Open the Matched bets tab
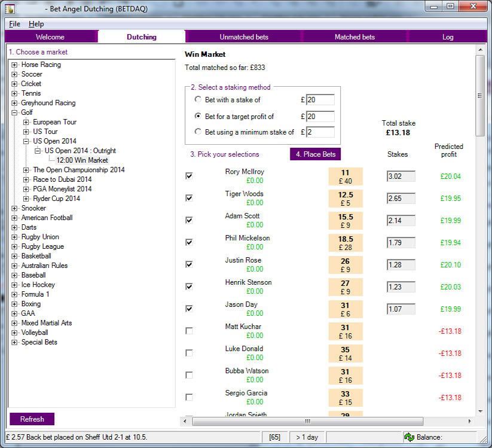 click(x=355, y=37)
